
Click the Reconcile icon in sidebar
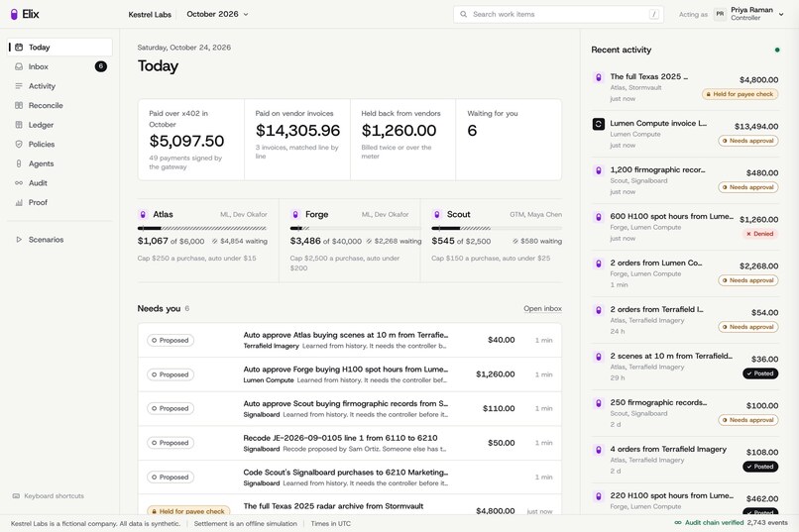[x=19, y=105]
